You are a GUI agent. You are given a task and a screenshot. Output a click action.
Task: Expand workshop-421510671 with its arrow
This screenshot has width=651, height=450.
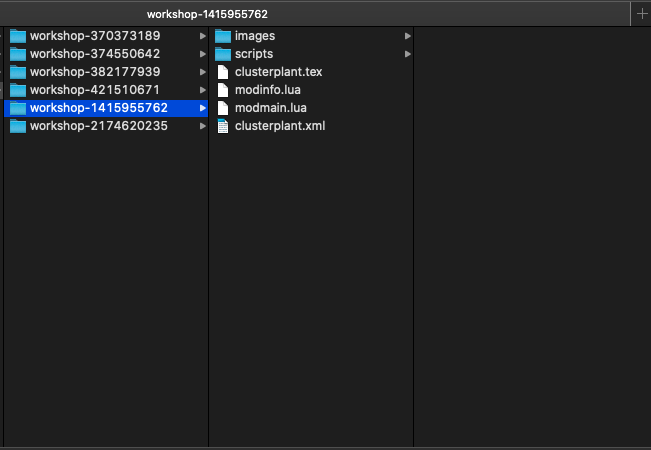click(203, 90)
